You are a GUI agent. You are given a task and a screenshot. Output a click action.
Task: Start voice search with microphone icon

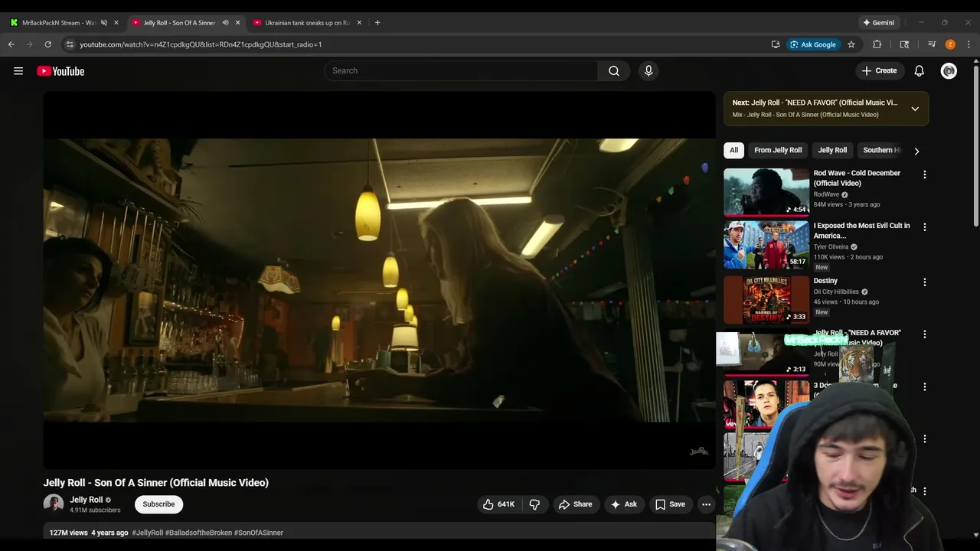coord(648,70)
